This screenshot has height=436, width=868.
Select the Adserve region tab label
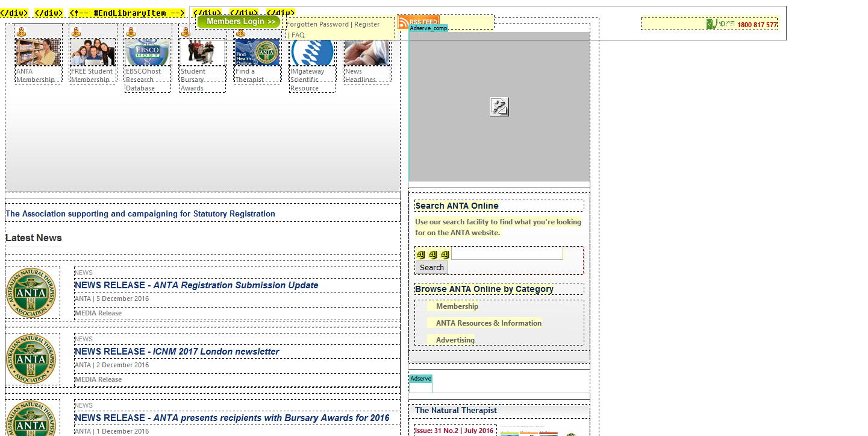(x=420, y=379)
